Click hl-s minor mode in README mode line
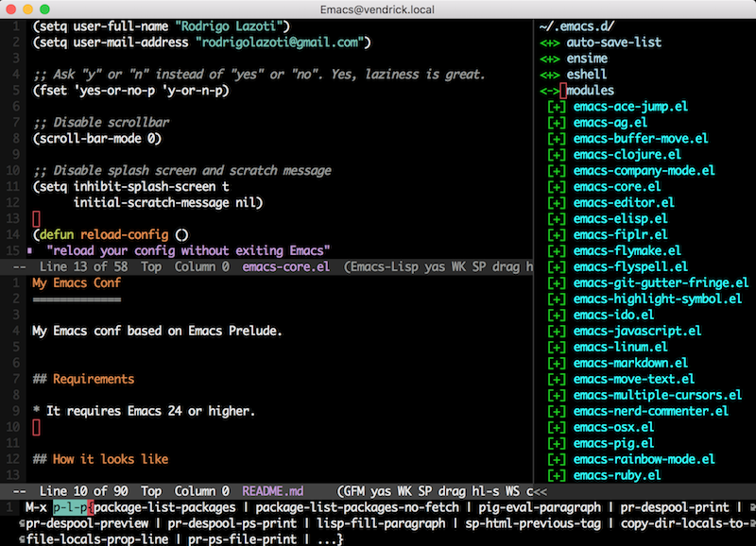Viewport: 756px width, 546px height. point(486,491)
